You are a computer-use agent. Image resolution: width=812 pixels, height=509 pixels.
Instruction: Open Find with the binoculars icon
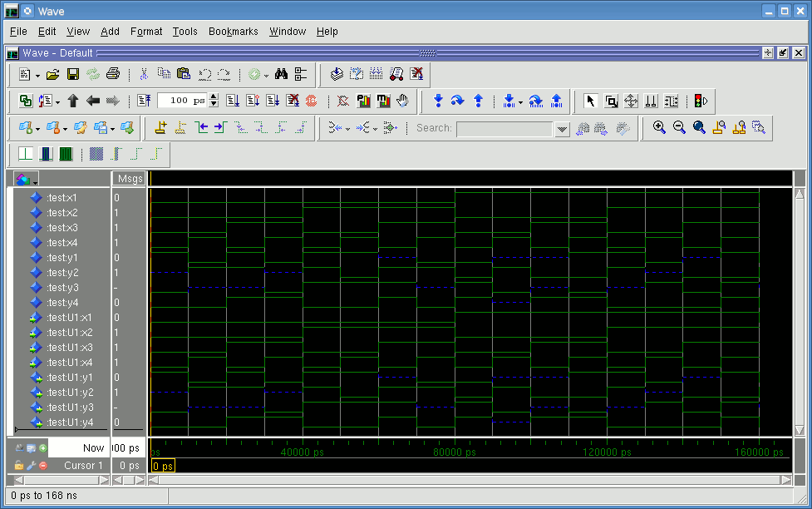281,74
